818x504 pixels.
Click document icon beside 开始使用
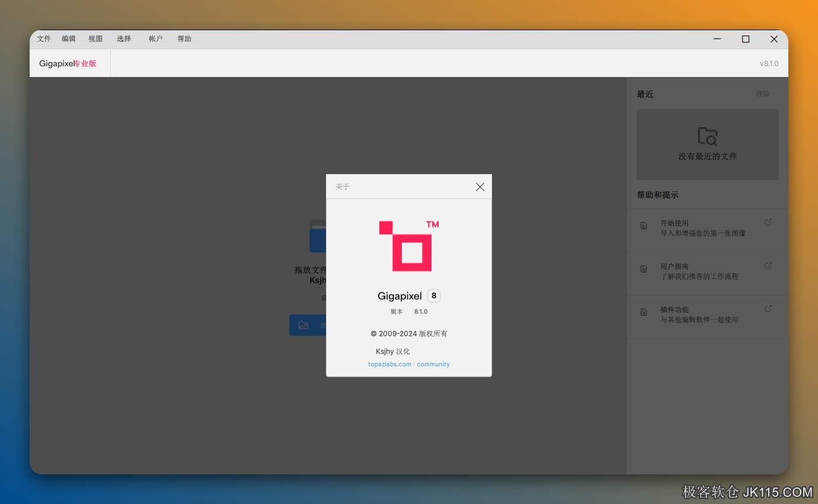[x=644, y=226]
